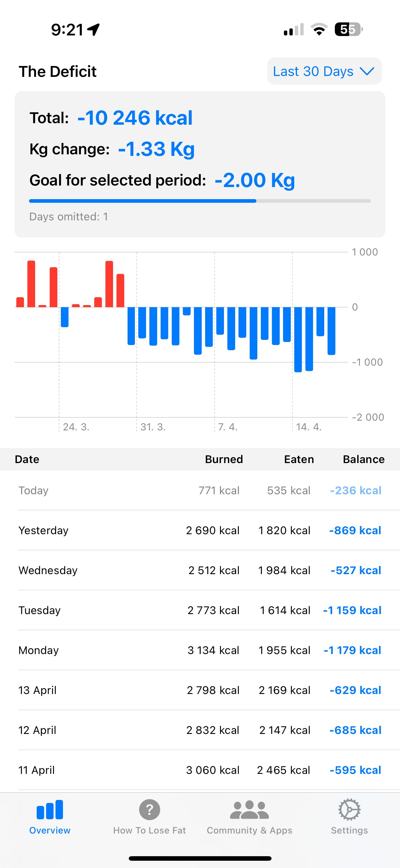Open the Overview bar chart tab icon
The height and width of the screenshot is (868, 400).
50,809
